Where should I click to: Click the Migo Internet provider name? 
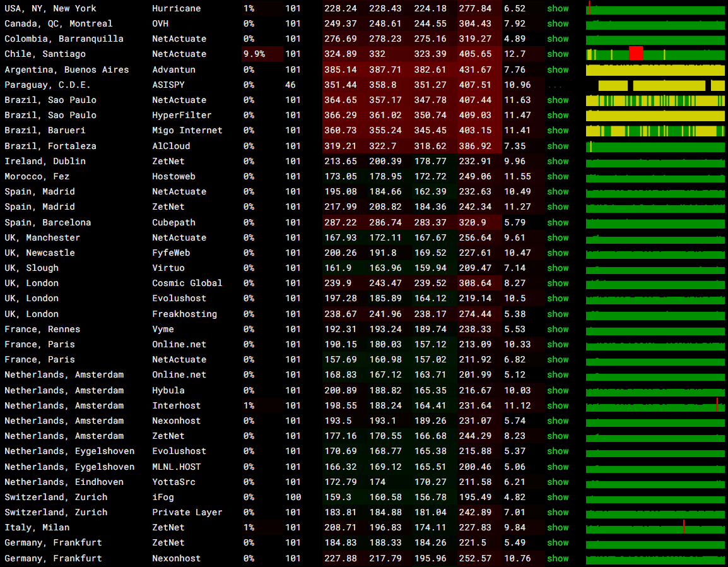[187, 131]
